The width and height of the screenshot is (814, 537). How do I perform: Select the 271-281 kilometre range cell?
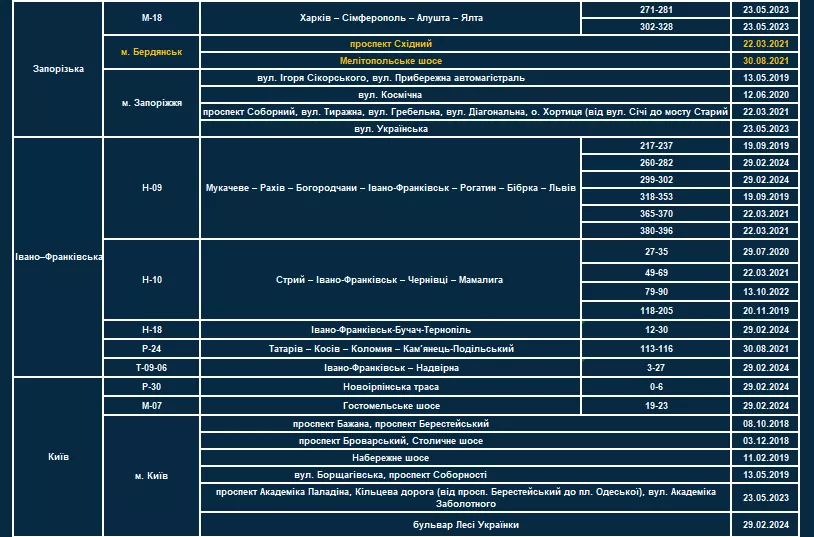(656, 9)
